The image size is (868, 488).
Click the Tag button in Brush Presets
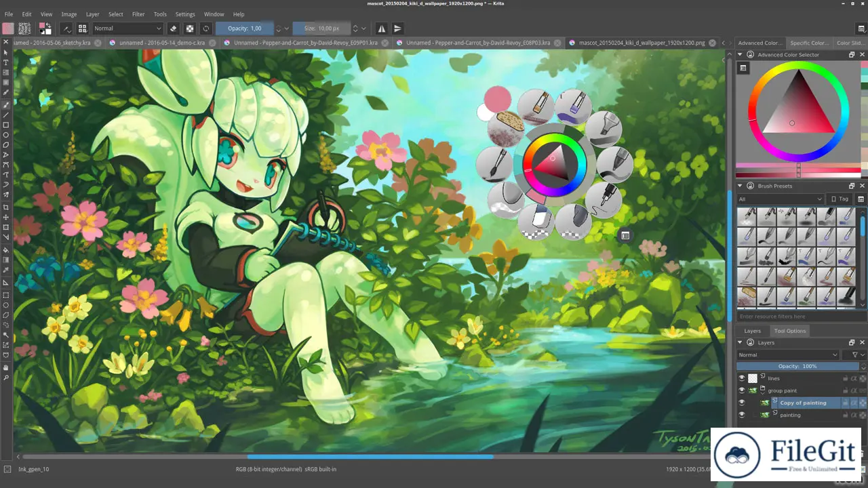point(840,199)
